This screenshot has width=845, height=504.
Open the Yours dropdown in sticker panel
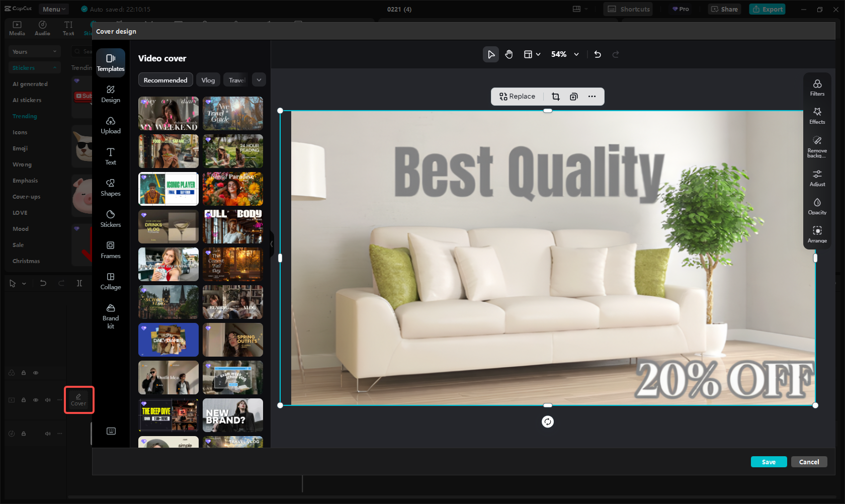tap(34, 52)
